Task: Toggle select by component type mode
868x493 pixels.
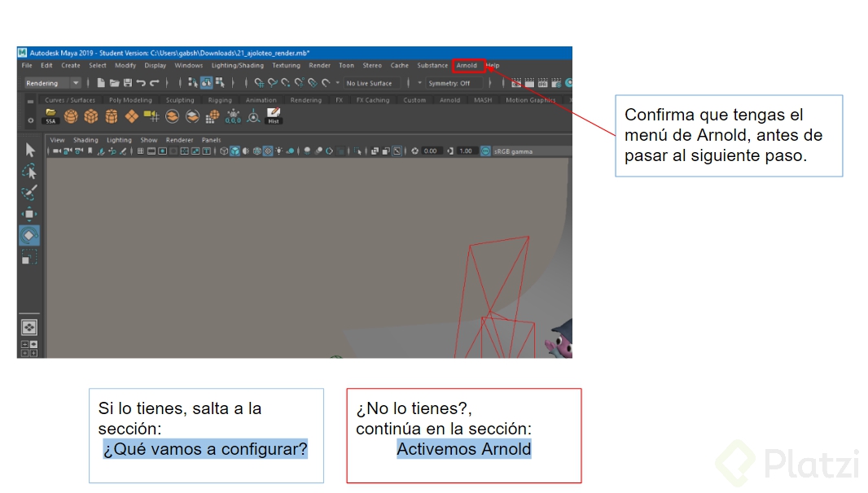Action: 220,83
